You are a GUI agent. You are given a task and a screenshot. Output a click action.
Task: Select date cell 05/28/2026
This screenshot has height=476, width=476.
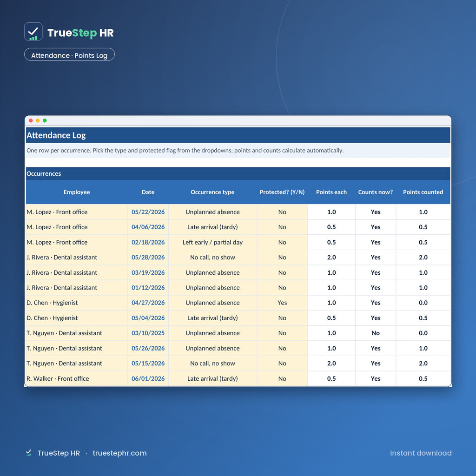click(x=148, y=258)
